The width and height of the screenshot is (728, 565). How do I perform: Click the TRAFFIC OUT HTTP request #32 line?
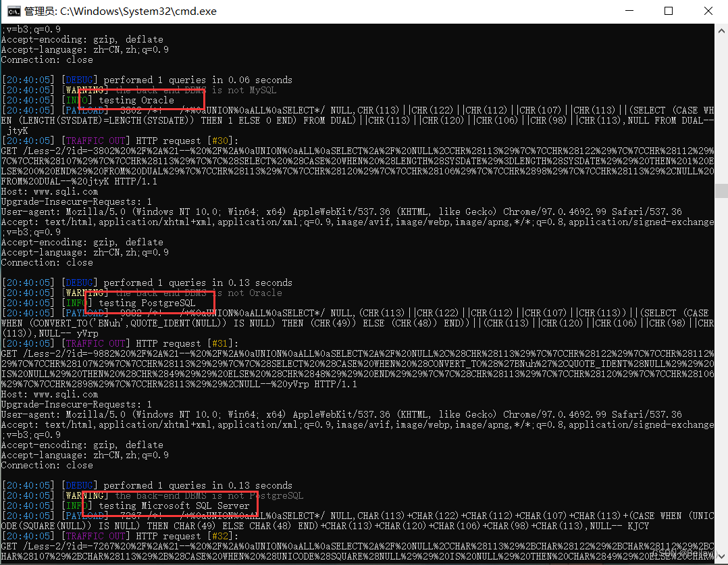click(120, 536)
